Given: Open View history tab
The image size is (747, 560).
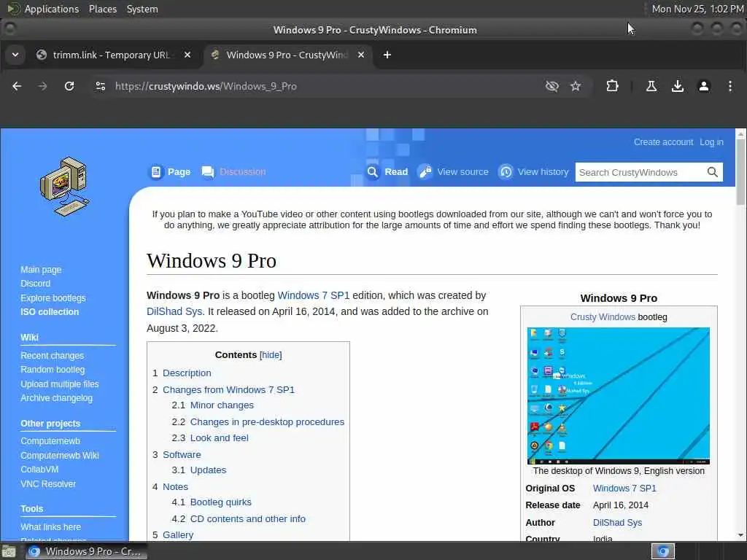Looking at the screenshot, I should tap(533, 172).
